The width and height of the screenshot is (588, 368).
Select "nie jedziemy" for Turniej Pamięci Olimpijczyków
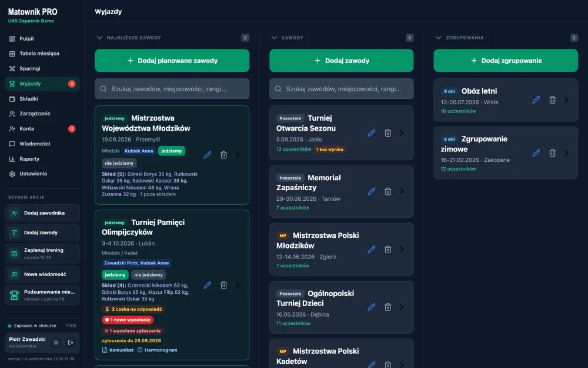(x=149, y=275)
